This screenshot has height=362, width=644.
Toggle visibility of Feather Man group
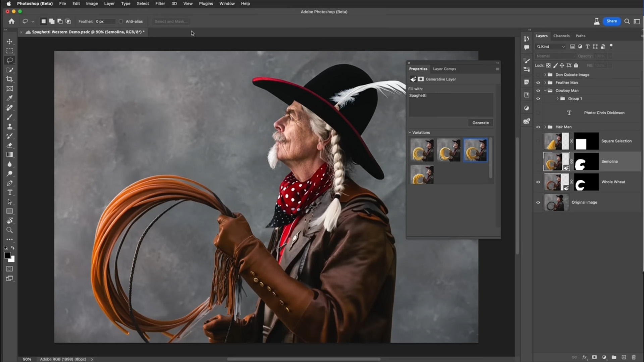pyautogui.click(x=538, y=83)
